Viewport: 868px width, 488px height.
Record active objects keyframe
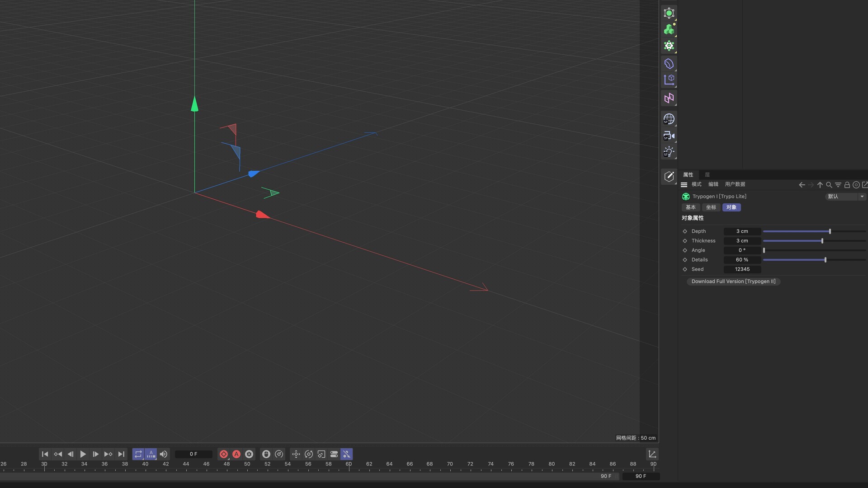224,454
